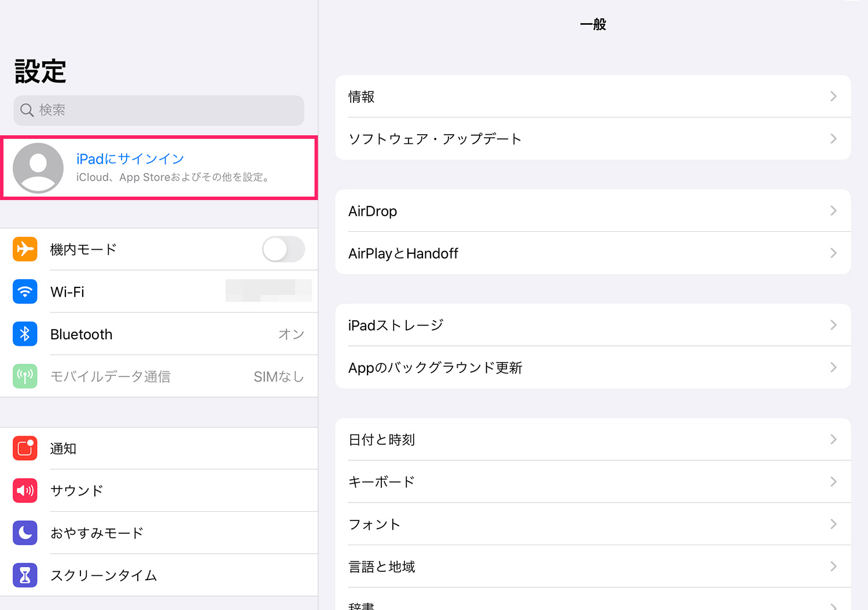The width and height of the screenshot is (868, 610).
Task: Tap the Do Not Disturb moon icon
Action: [x=25, y=533]
